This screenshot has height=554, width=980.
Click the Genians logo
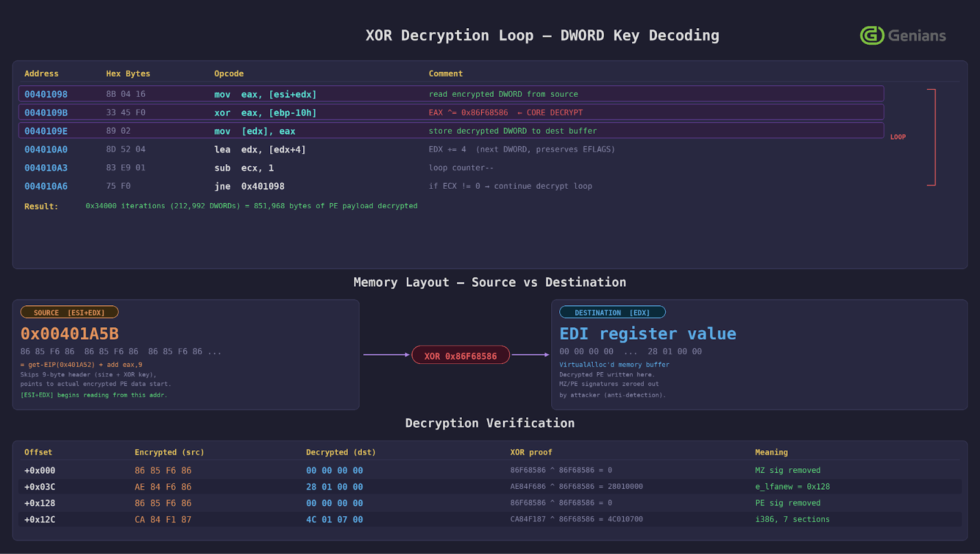(902, 36)
